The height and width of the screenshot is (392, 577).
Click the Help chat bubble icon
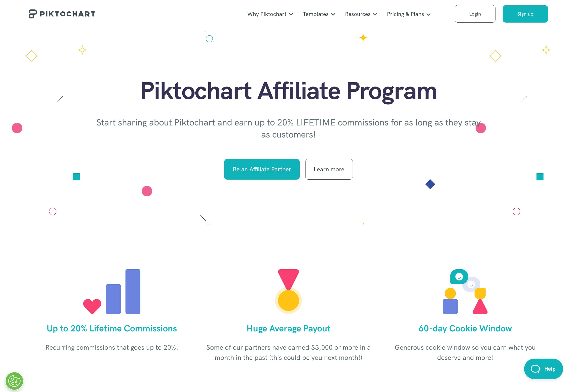[544, 369]
